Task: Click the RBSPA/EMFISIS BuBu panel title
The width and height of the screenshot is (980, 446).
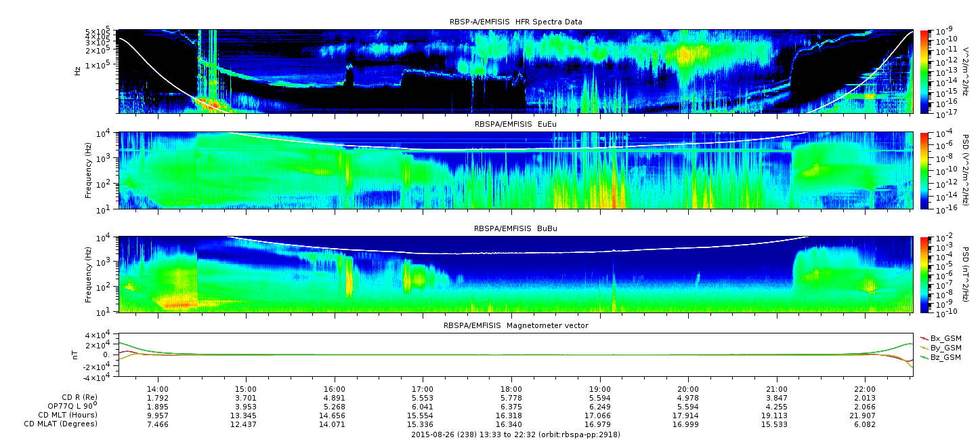Action: pos(515,228)
